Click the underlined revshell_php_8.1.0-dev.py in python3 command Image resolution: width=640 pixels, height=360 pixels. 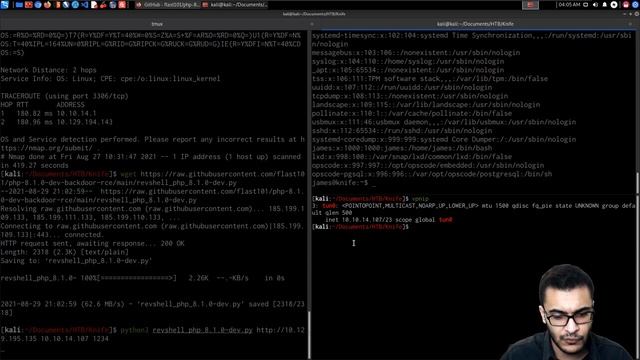click(x=202, y=330)
